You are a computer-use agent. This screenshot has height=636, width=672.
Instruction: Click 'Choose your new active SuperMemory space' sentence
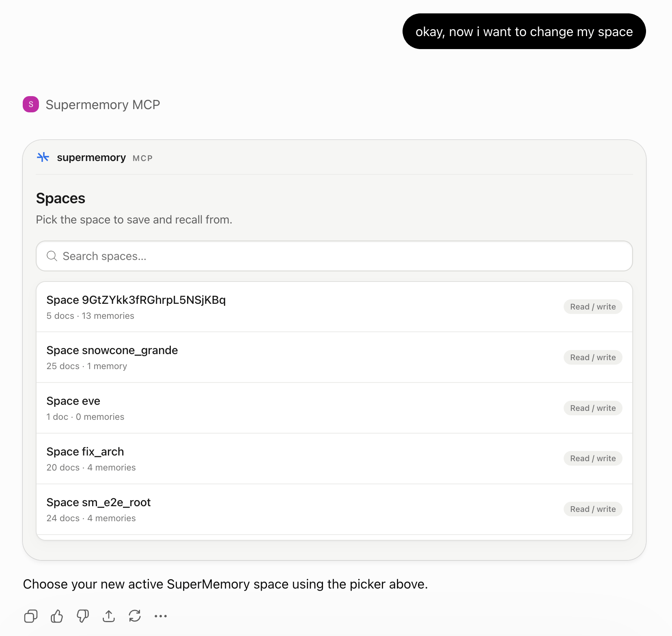click(x=225, y=584)
